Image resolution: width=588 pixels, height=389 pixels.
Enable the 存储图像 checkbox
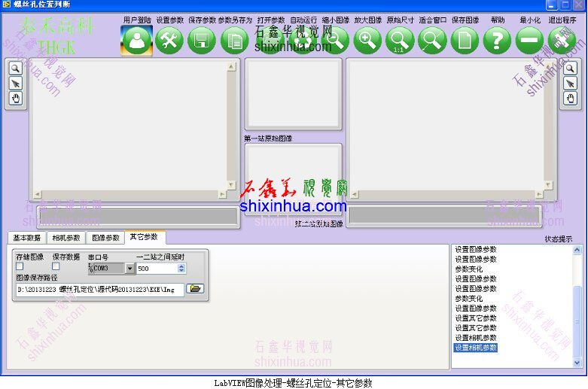tap(20, 266)
